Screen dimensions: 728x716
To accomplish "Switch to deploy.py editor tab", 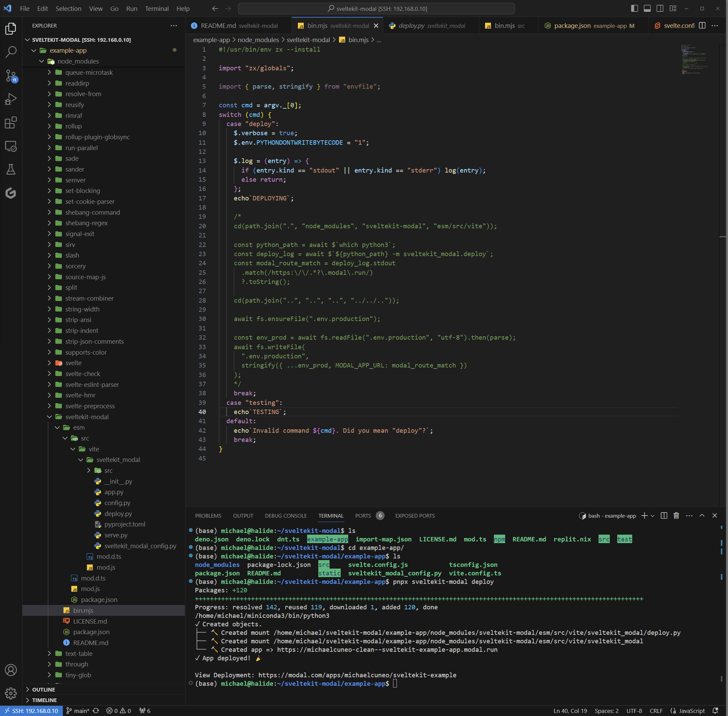I will click(x=431, y=25).
